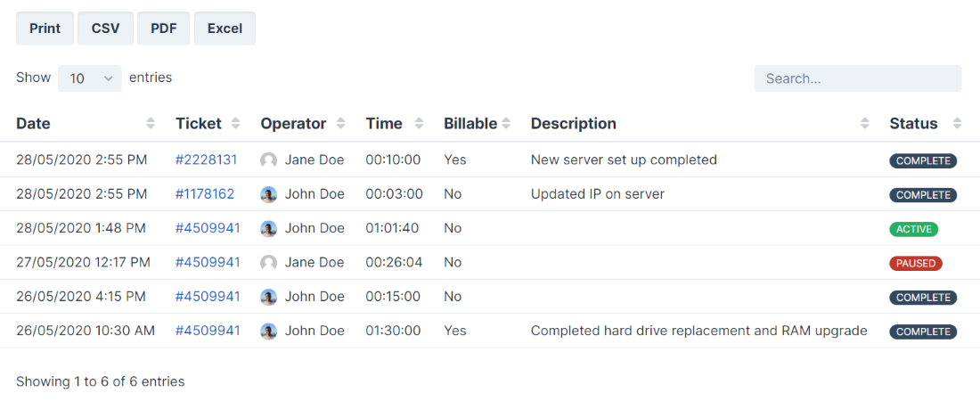Open ticket link #1178162
This screenshot has height=401, width=980.
tap(205, 194)
